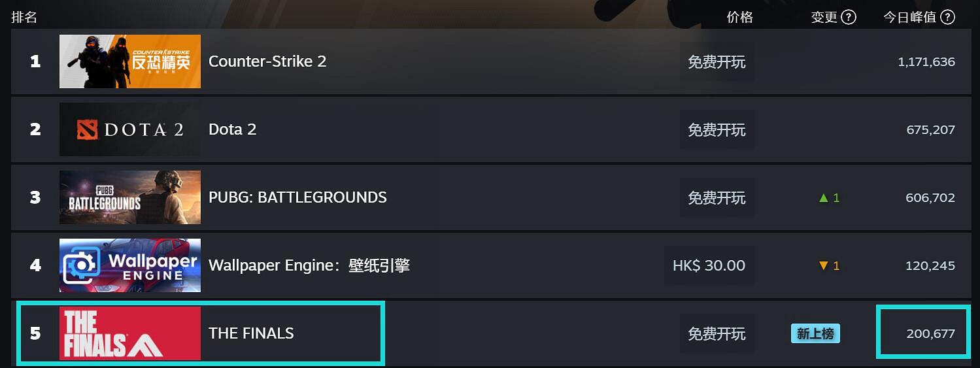Click 免费开玩 button for Dota 2
This screenshot has height=368, width=980.
click(717, 130)
